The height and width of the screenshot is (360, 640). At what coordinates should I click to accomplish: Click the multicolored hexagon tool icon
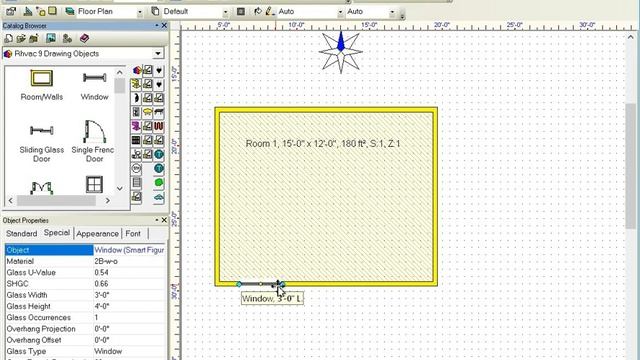coord(137,70)
